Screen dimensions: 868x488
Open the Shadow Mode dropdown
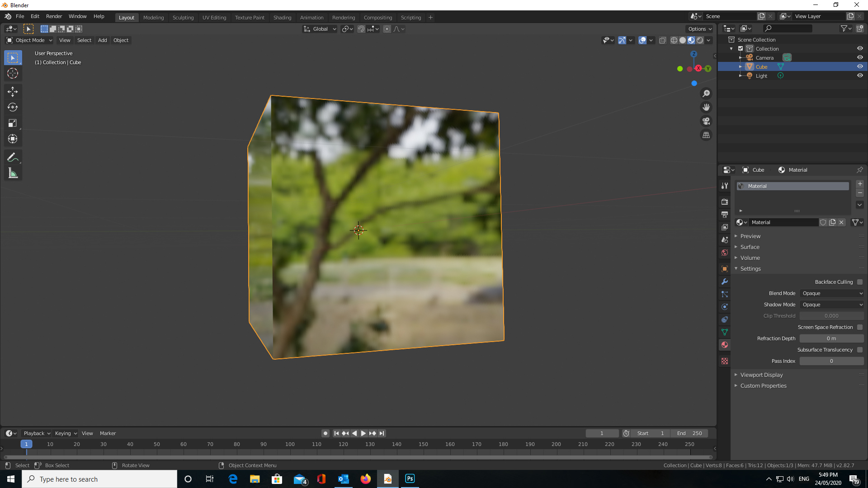coord(832,305)
